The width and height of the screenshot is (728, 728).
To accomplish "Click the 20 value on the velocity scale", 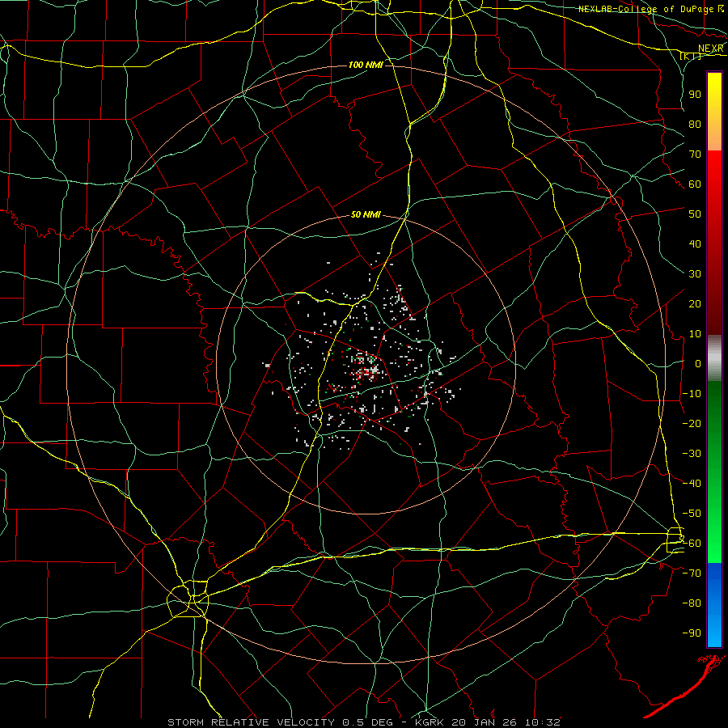I will (x=695, y=303).
